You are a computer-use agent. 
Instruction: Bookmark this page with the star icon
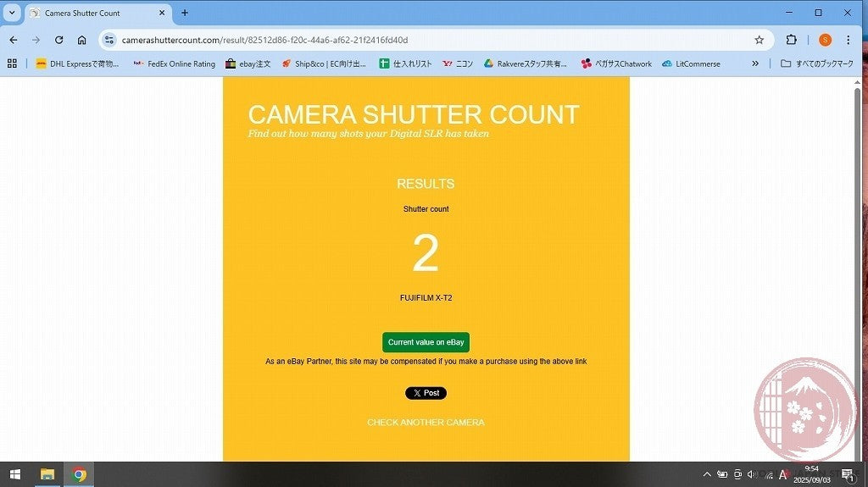click(759, 40)
